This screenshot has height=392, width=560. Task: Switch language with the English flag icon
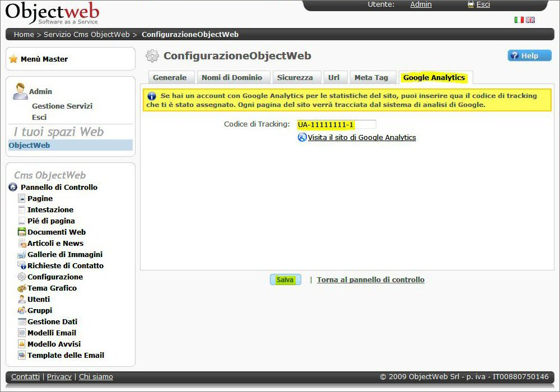(x=530, y=20)
